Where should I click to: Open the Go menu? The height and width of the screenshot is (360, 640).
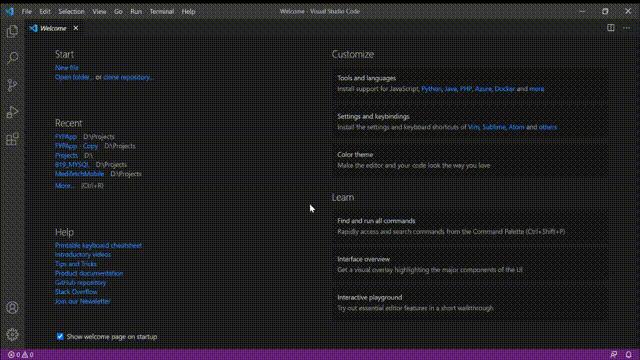(x=118, y=11)
